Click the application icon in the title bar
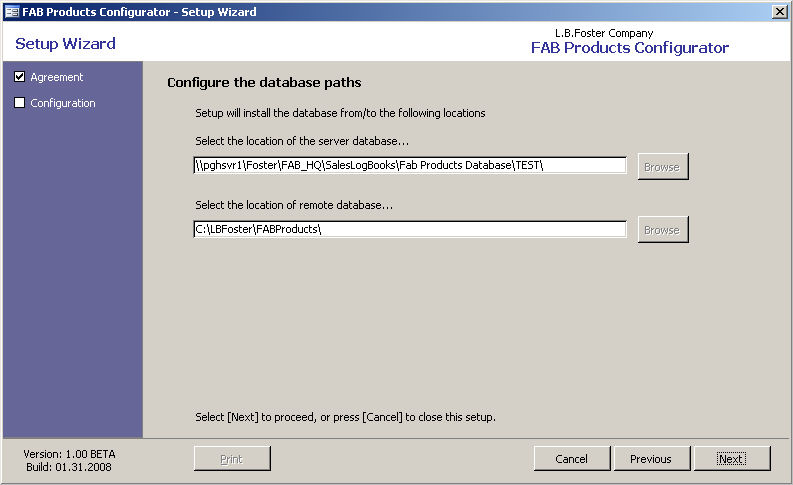 (x=12, y=12)
